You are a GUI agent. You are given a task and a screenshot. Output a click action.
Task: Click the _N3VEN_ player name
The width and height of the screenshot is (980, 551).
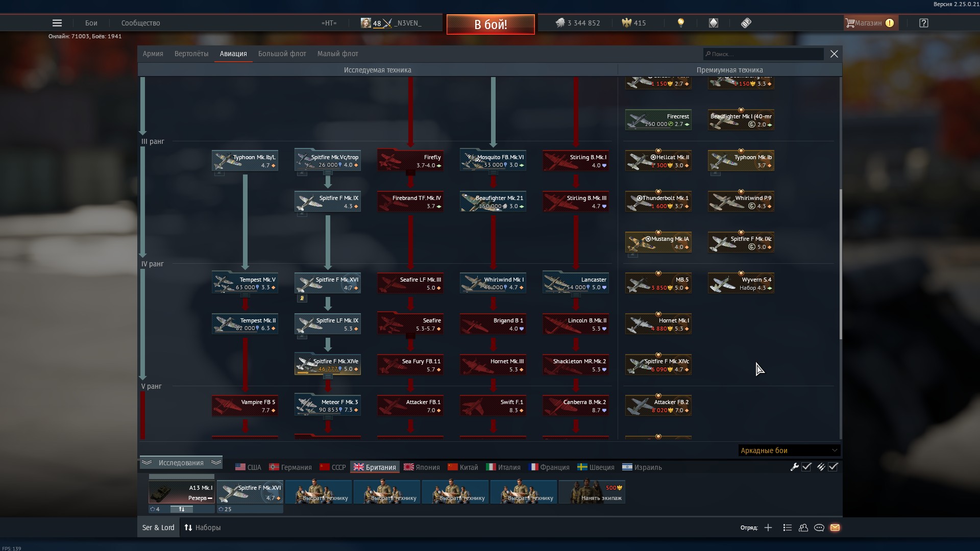point(408,23)
